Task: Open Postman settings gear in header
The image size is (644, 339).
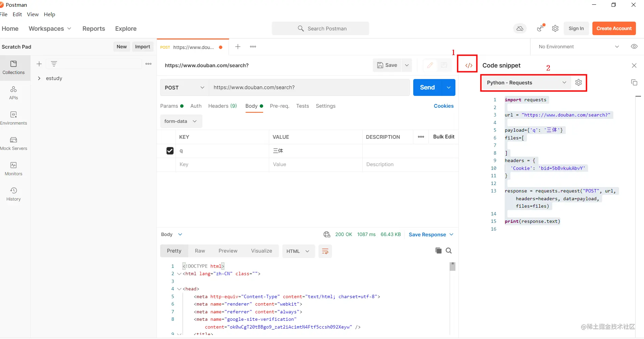Action: 555,28
